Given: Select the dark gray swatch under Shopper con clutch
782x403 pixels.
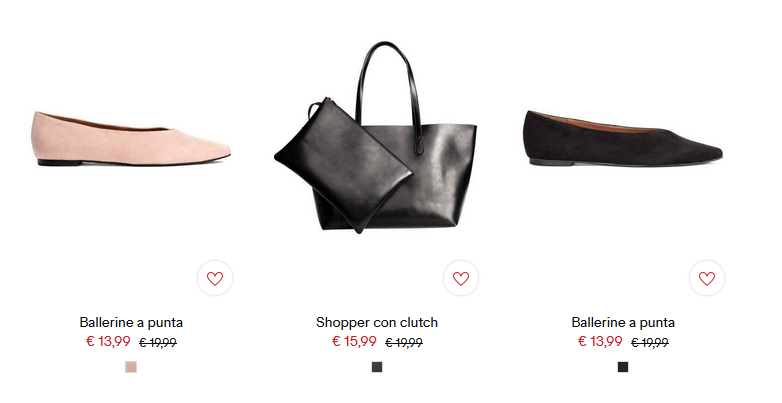Looking at the screenshot, I should (377, 367).
